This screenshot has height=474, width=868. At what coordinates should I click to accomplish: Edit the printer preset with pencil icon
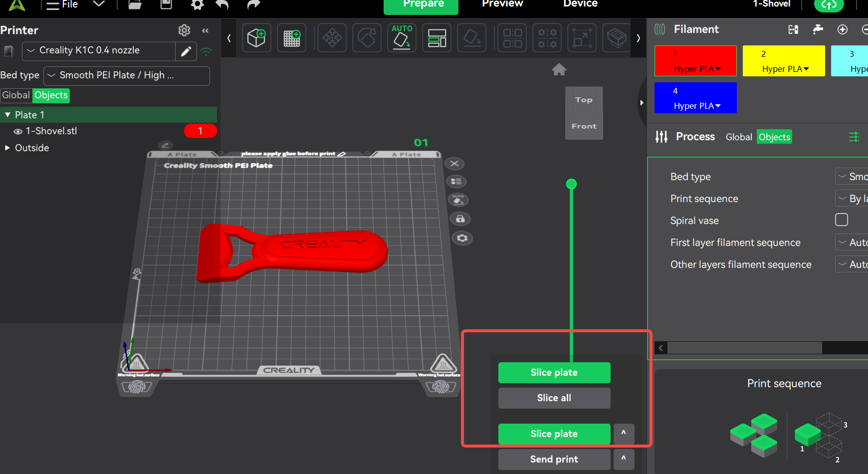(x=186, y=51)
